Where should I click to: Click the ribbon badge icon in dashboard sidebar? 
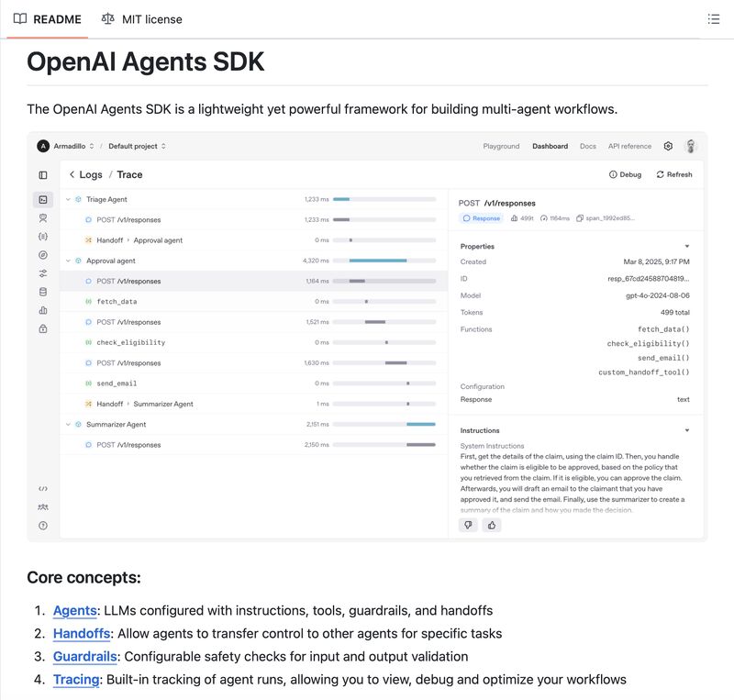point(43,218)
